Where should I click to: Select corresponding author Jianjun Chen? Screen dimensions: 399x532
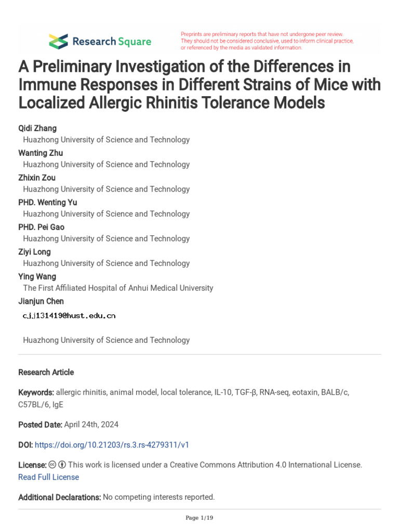(41, 301)
